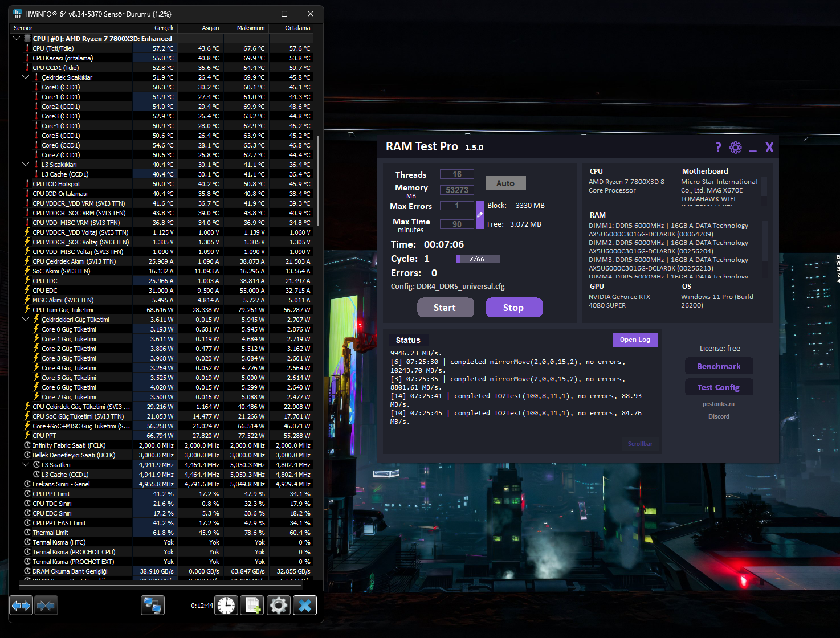The width and height of the screenshot is (840, 638).
Task: Collapse the L3 Sıcaklıkları tree node
Action: coord(26,165)
